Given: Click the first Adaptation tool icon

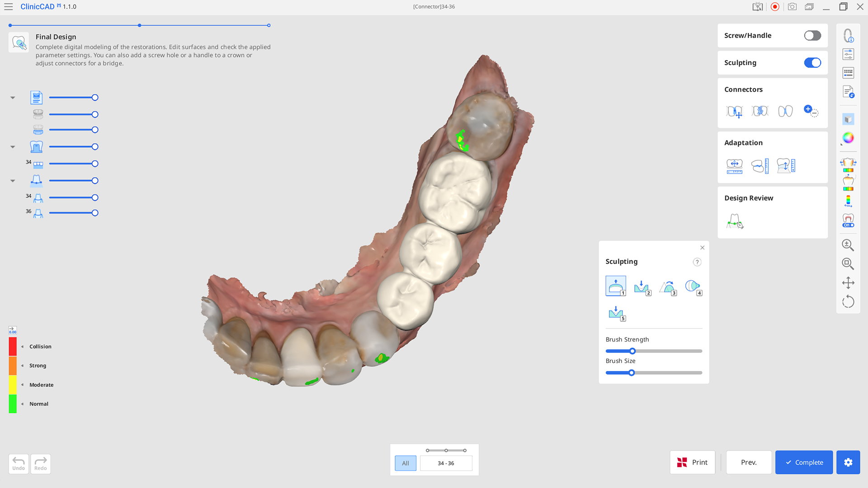Looking at the screenshot, I should point(734,166).
